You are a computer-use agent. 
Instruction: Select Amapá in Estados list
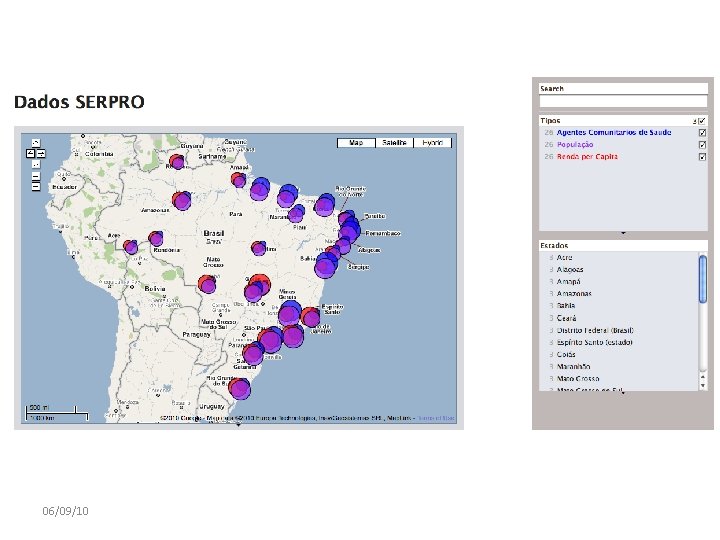pyautogui.click(x=568, y=281)
